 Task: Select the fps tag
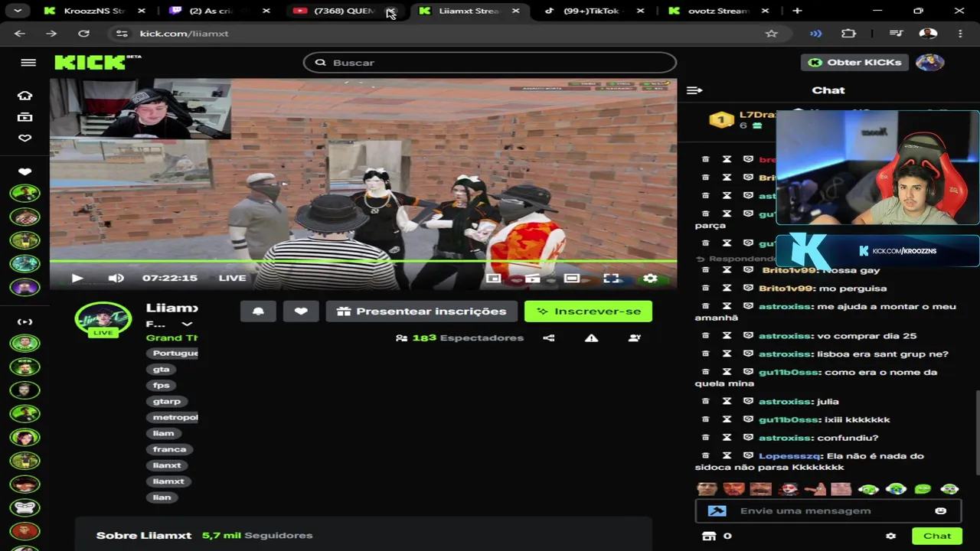click(161, 385)
